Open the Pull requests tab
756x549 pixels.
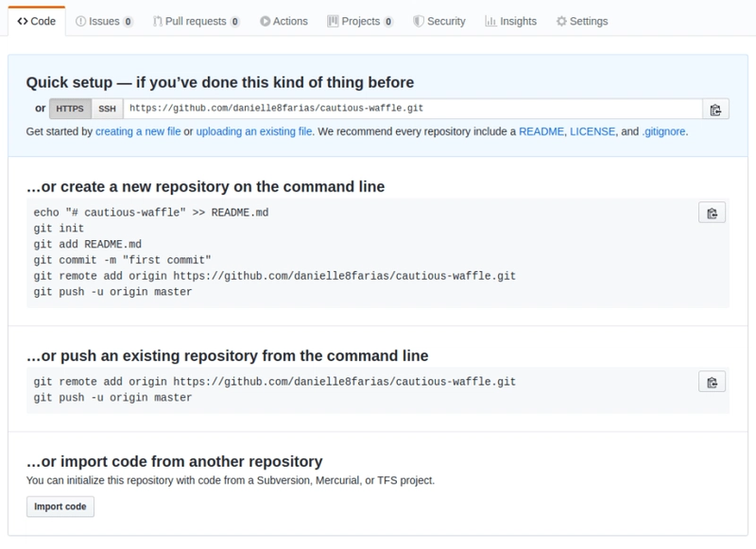tap(197, 21)
